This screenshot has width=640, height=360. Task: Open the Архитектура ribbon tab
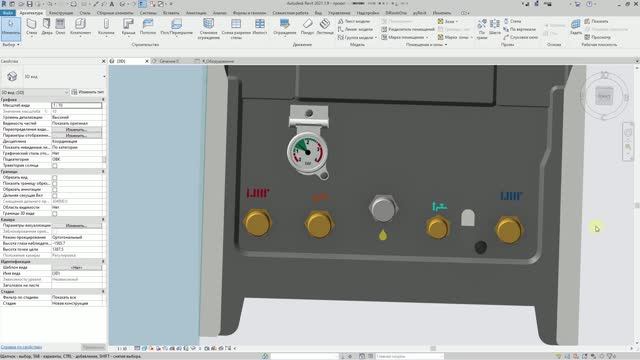pyautogui.click(x=31, y=13)
